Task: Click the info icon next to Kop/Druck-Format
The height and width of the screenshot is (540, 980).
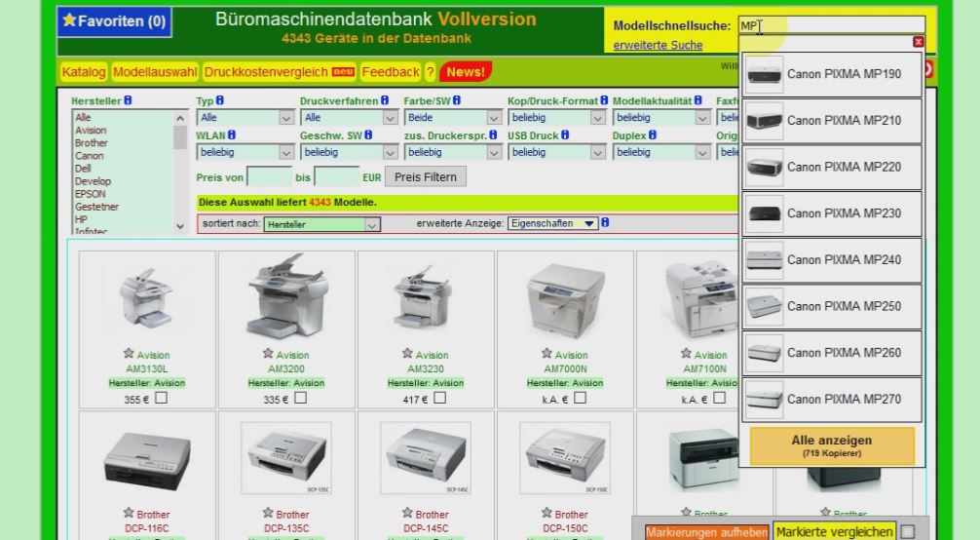Action: 604,100
